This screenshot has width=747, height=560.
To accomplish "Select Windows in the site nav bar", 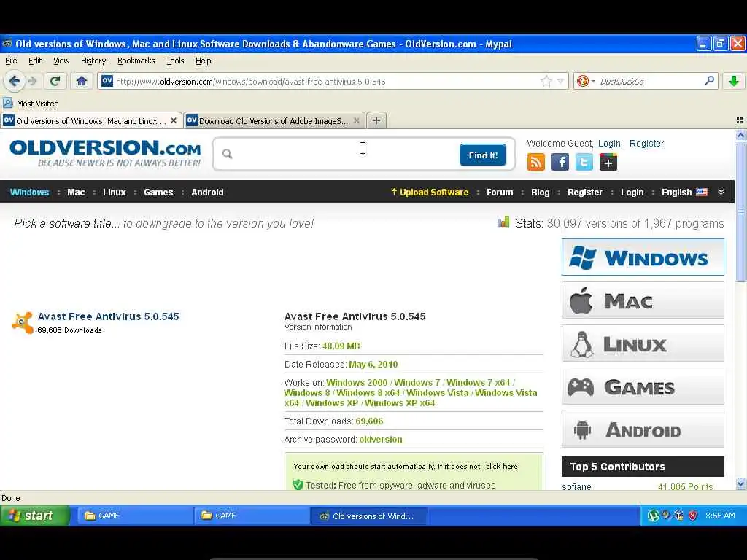I will (x=29, y=192).
